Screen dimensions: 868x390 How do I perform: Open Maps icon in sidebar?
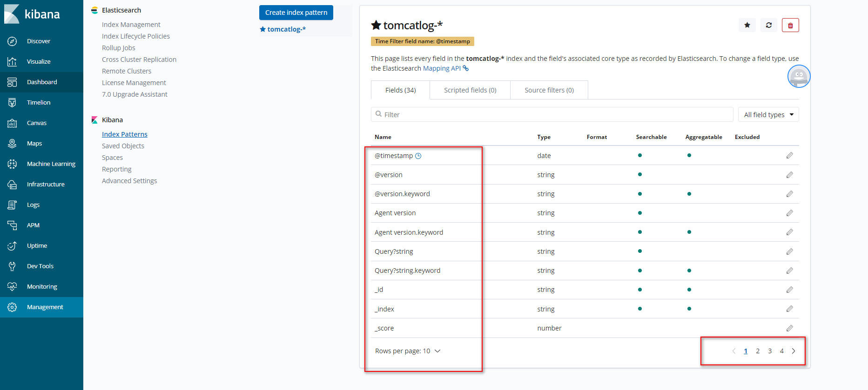coord(12,144)
